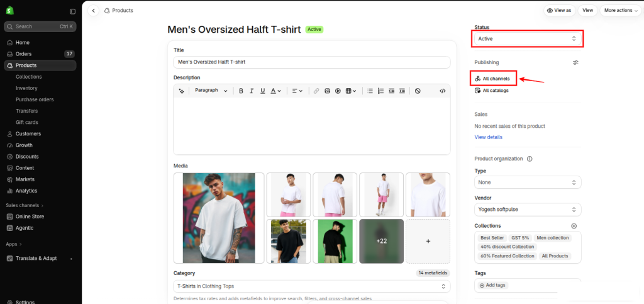Viewport: 644px width, 304px height.
Task: Toggle the sidebar collapse icon
Action: tap(73, 11)
